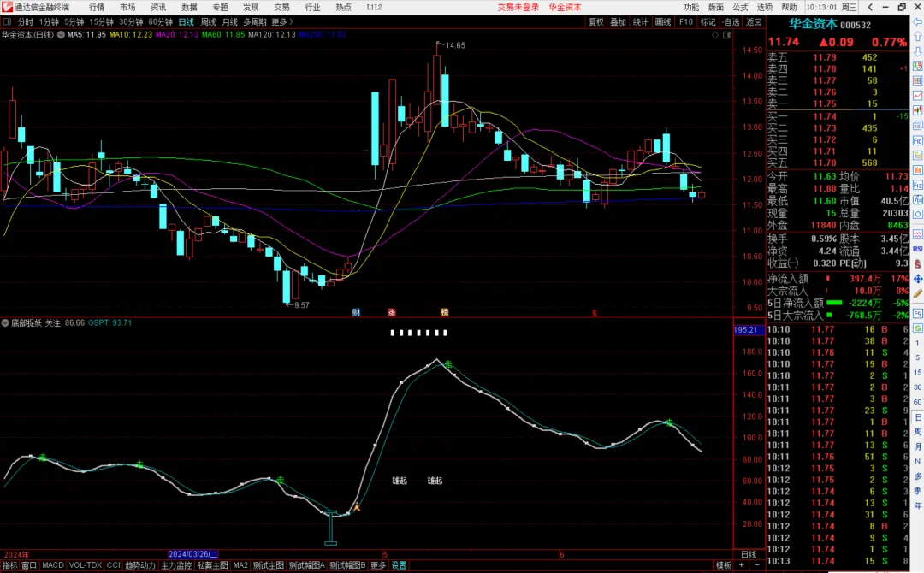Click the left arrow icon in right sidebar
This screenshot has width=924, height=573.
point(917,22)
